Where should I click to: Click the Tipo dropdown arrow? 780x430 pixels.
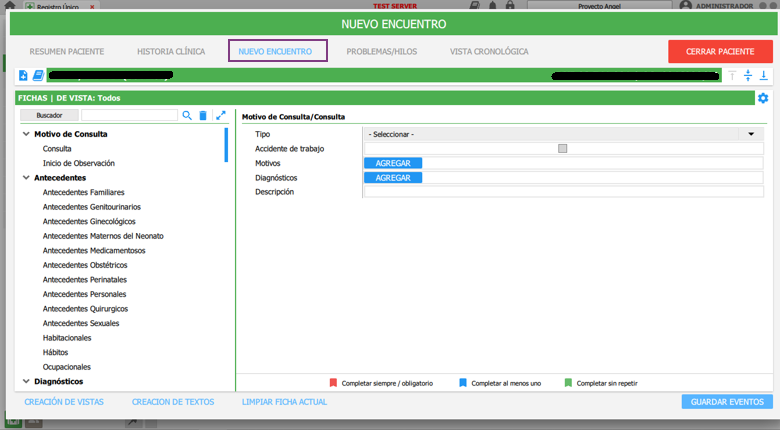751,134
